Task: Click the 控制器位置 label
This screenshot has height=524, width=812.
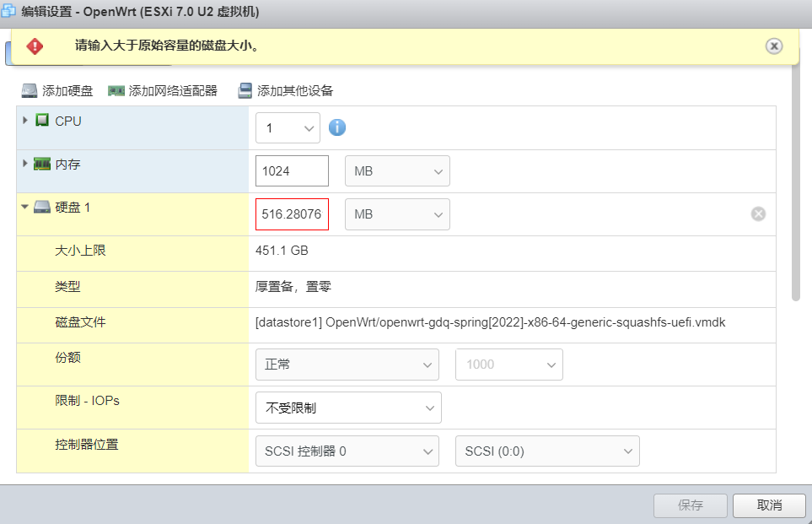Action: tap(87, 444)
